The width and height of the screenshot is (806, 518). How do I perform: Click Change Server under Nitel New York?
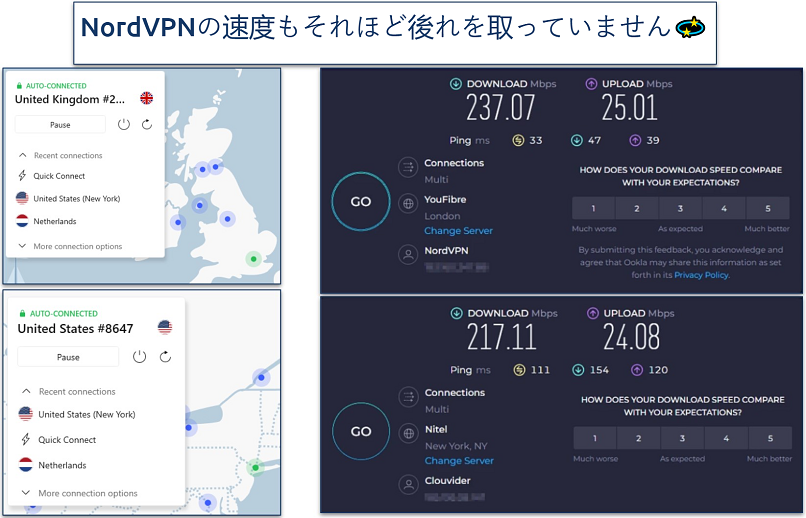[x=459, y=460]
